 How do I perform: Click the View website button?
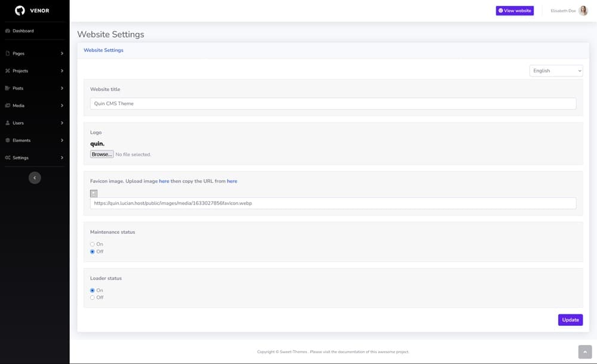tap(515, 11)
